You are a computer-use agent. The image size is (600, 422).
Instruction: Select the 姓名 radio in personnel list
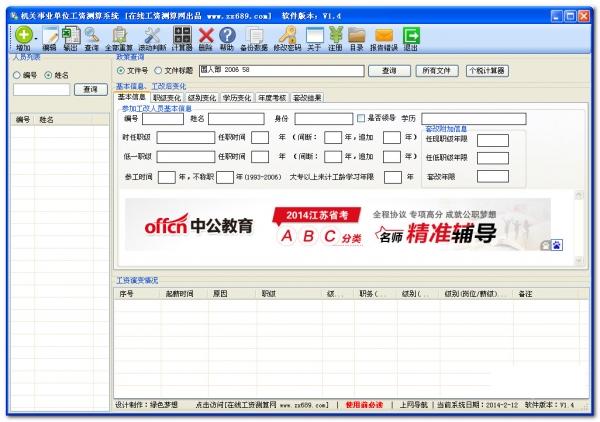[48, 75]
